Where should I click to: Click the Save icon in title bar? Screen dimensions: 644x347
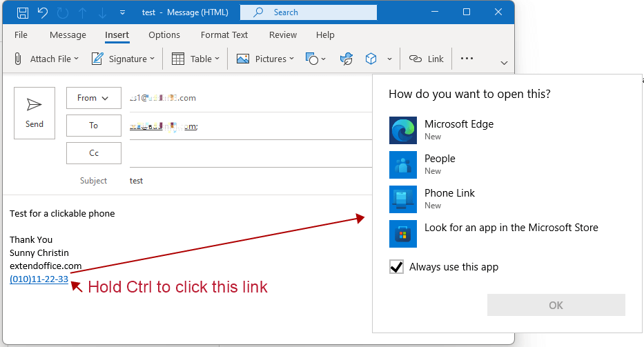coord(22,12)
